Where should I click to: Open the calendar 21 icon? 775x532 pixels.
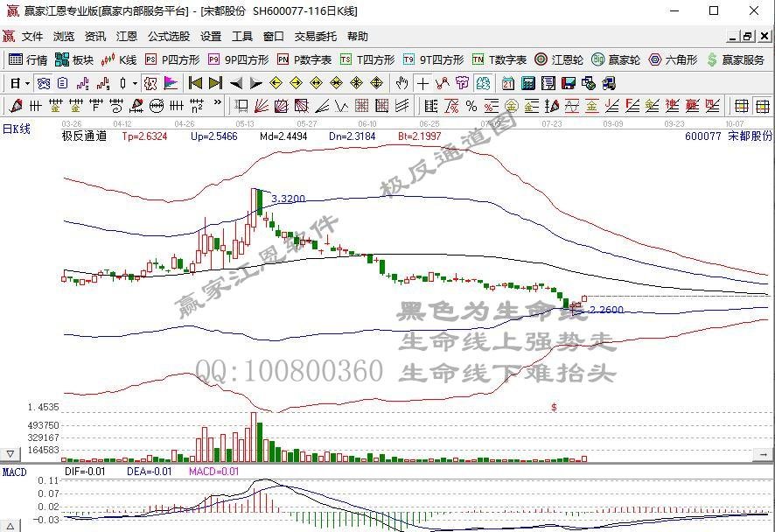tap(507, 83)
